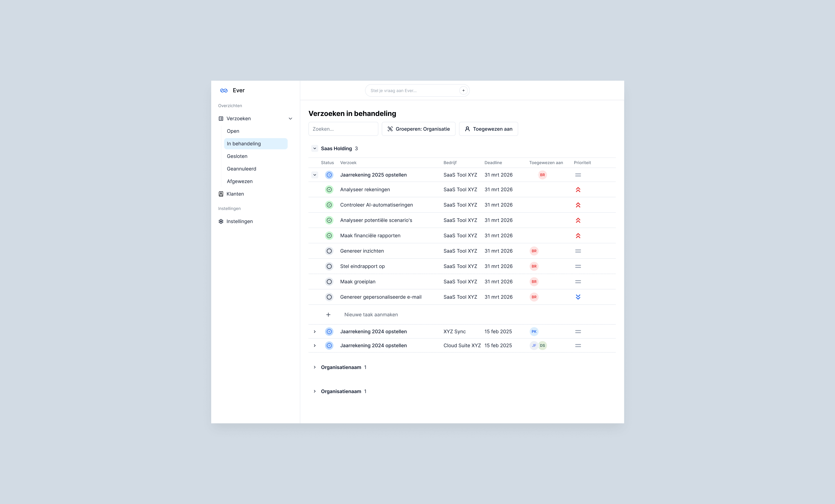Open the Gesloten requests view
835x504 pixels.
tap(237, 156)
